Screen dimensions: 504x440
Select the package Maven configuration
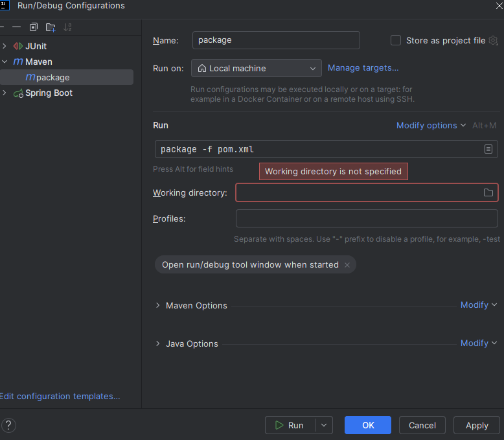click(67, 77)
